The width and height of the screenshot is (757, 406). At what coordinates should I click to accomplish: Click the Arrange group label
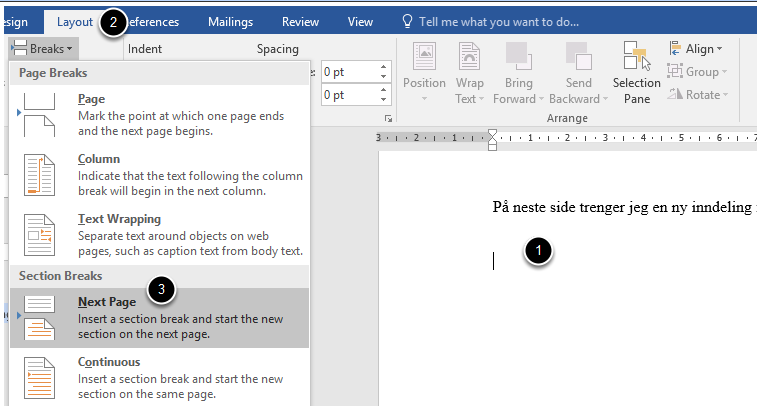click(x=567, y=118)
